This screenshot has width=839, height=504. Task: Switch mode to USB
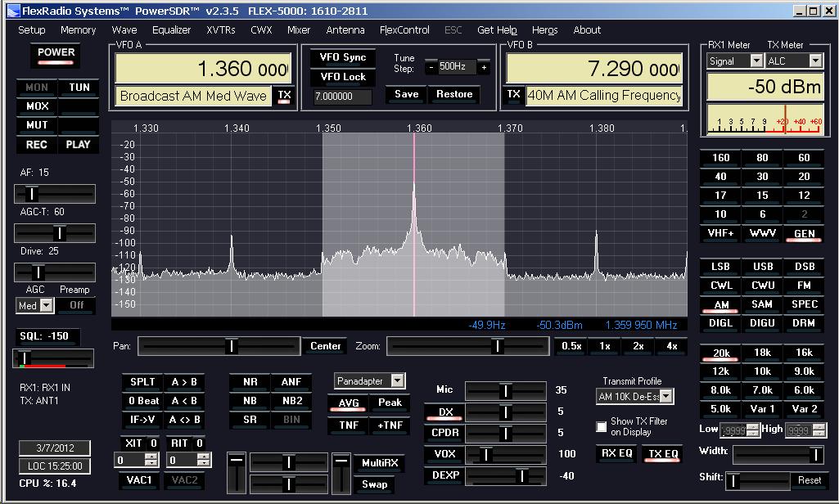pos(762,267)
